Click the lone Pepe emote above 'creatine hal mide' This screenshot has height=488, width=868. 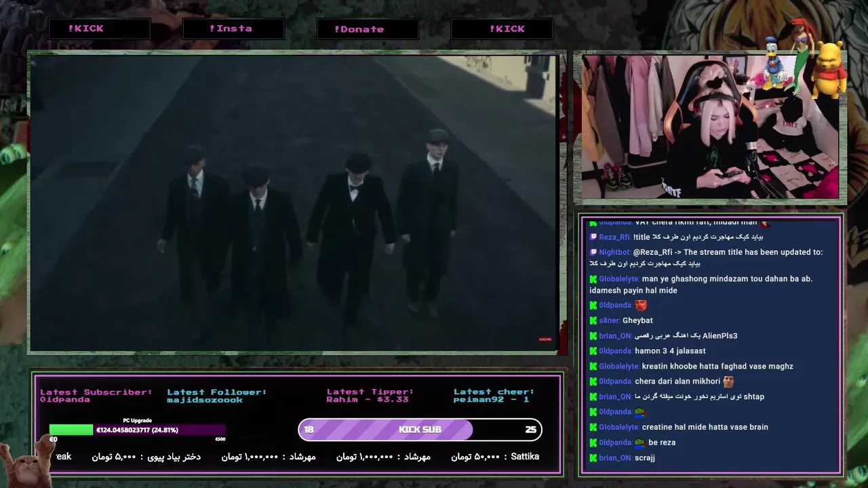pos(640,412)
